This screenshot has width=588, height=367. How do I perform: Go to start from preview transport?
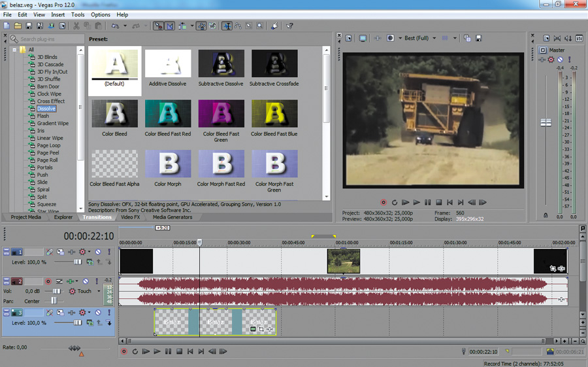pos(449,202)
